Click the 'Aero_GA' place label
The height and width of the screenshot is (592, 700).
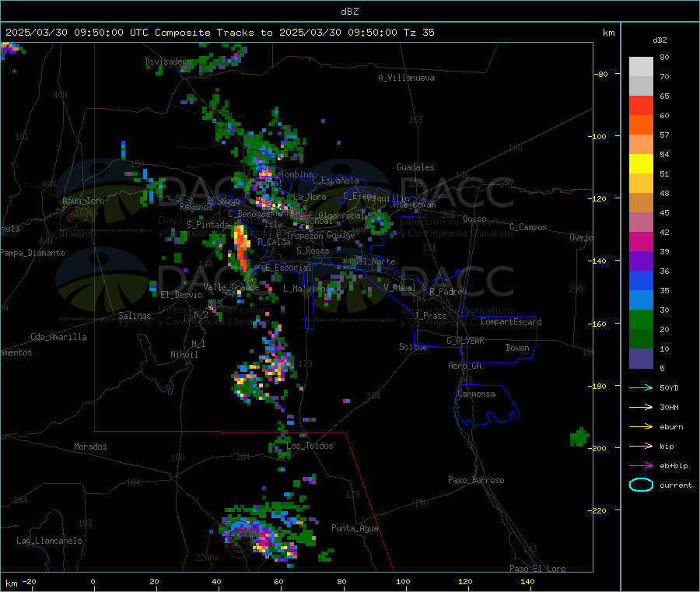point(465,366)
